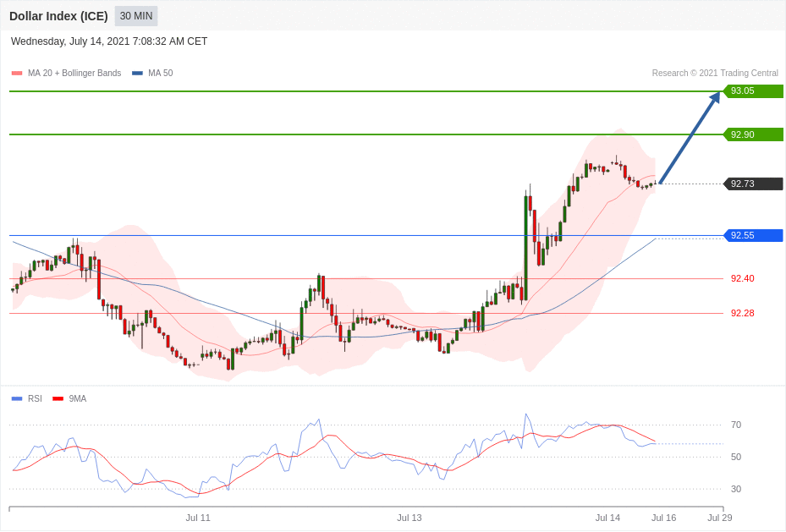Click the Dollar Index (ICE) title
The height and width of the screenshot is (532, 786).
pos(58,16)
